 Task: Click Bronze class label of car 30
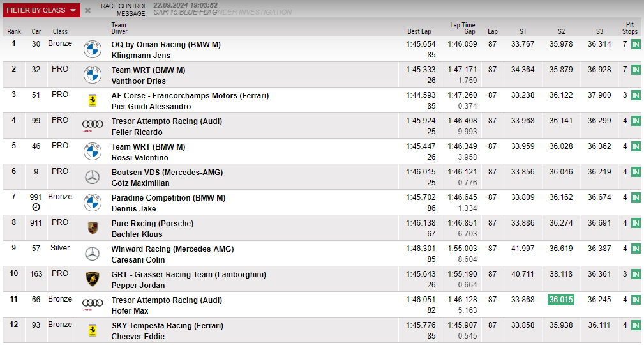[x=60, y=43]
